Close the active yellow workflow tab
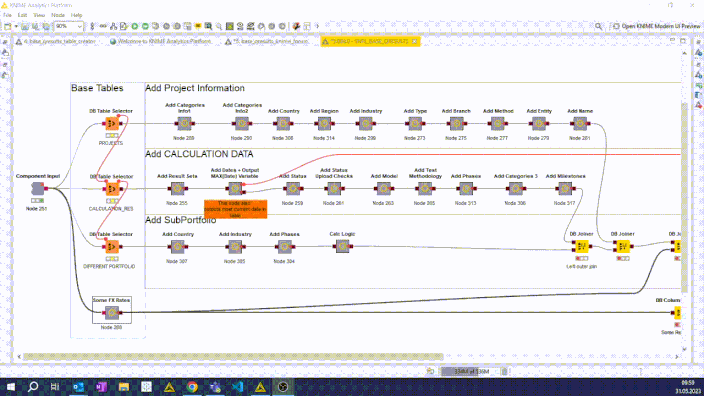 [x=414, y=41]
